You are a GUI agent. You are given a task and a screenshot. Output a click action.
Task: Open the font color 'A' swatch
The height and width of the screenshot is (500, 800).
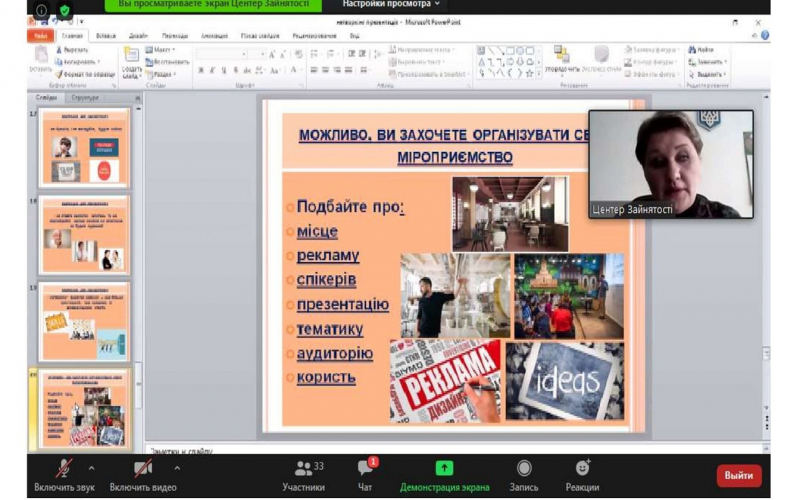(x=294, y=70)
